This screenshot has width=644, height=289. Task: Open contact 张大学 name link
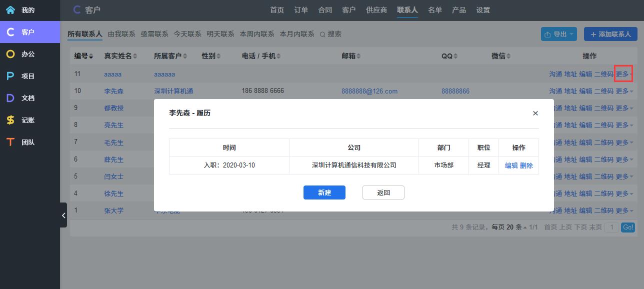[x=113, y=210]
